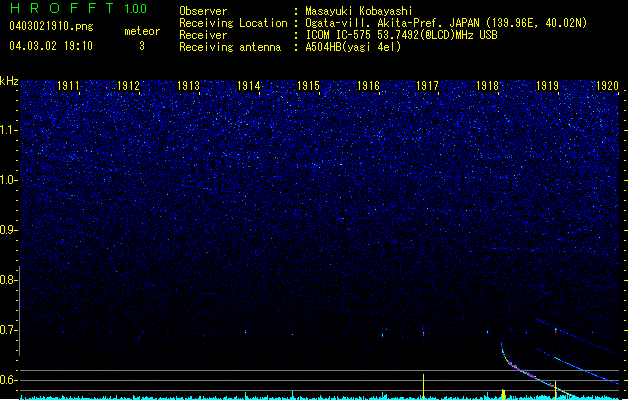Click the 1.1 frequency axis label
This screenshot has height=400, width=629.
pyautogui.click(x=8, y=130)
